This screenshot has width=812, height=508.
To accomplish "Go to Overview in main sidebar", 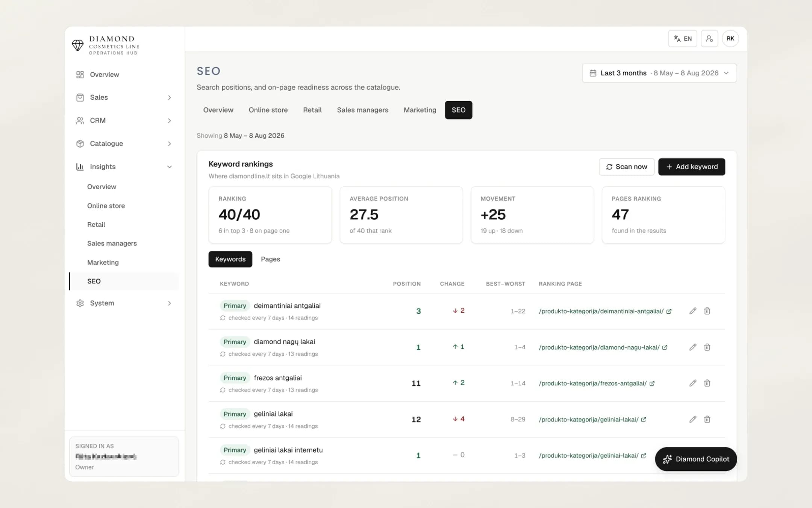I will 124,75.
